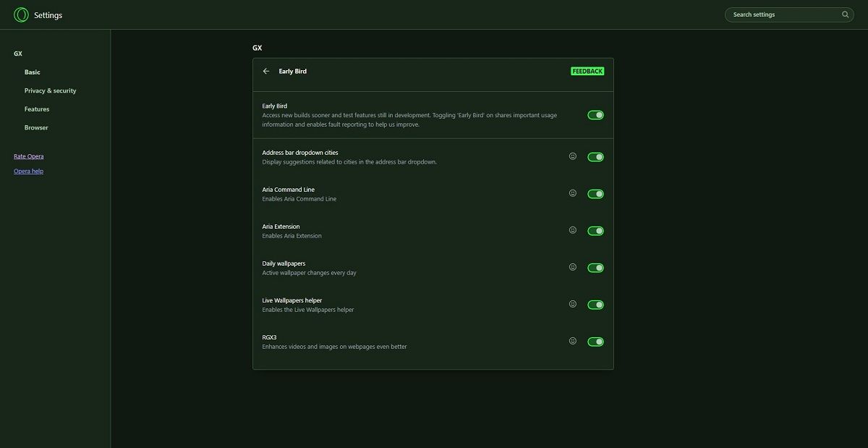Image resolution: width=868 pixels, height=448 pixels.
Task: Open feedback smiley for Daily wallpapers
Action: point(572,266)
